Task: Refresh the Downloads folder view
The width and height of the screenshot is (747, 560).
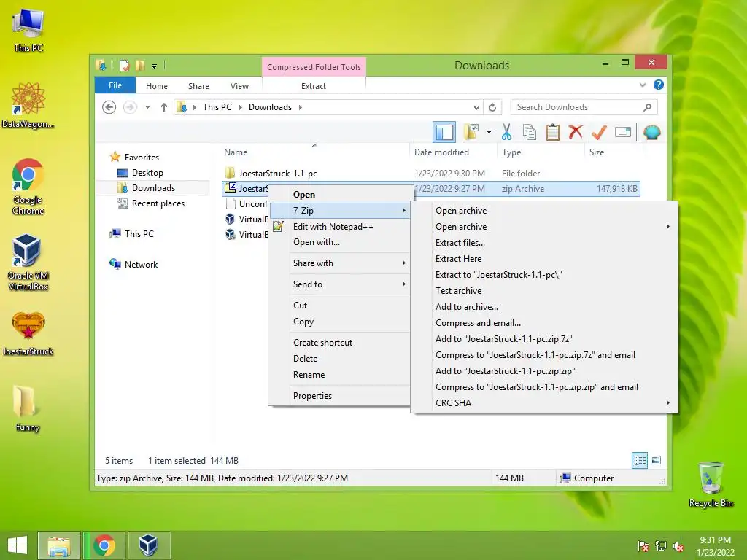Action: [492, 107]
